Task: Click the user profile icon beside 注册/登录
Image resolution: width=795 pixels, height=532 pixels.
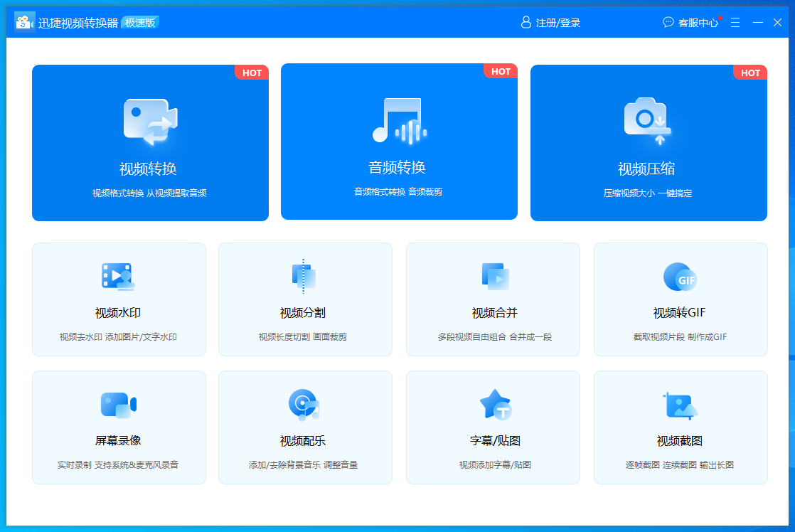Action: click(526, 23)
